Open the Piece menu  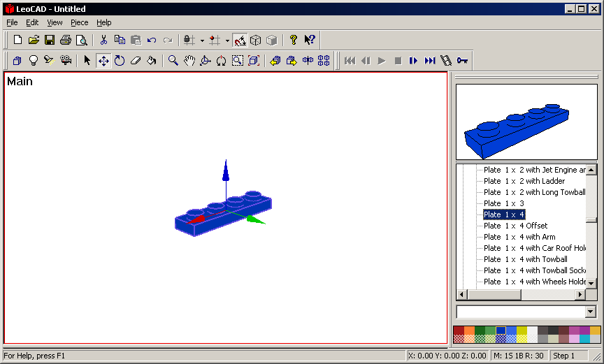[80, 22]
